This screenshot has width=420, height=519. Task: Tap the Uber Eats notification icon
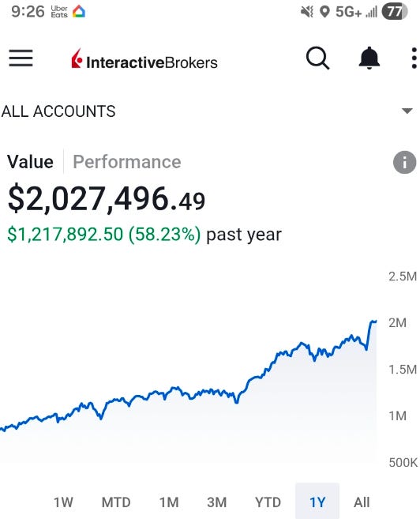59,11
